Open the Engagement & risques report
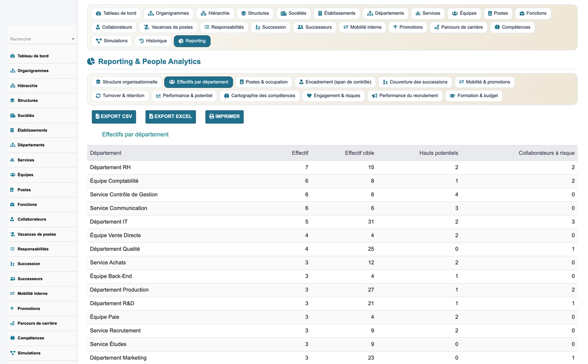This screenshot has width=588, height=364. (333, 96)
